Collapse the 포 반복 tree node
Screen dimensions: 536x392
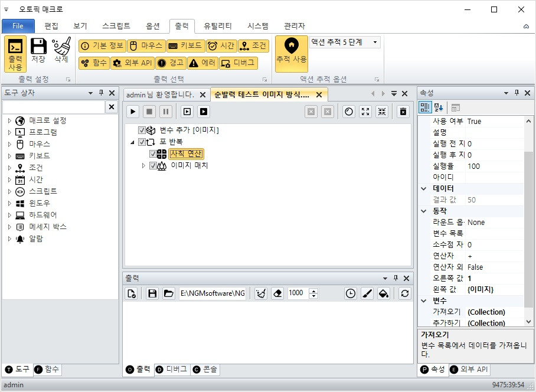click(132, 142)
